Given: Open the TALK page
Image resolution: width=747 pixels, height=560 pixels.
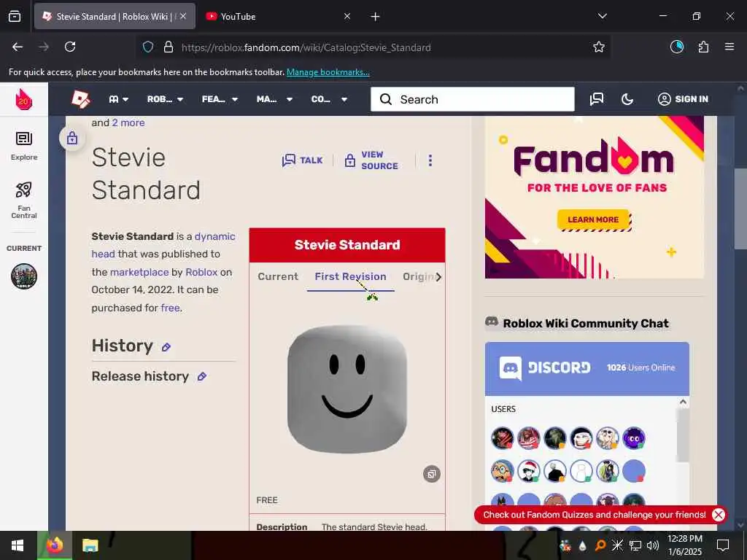Looking at the screenshot, I should pos(302,160).
